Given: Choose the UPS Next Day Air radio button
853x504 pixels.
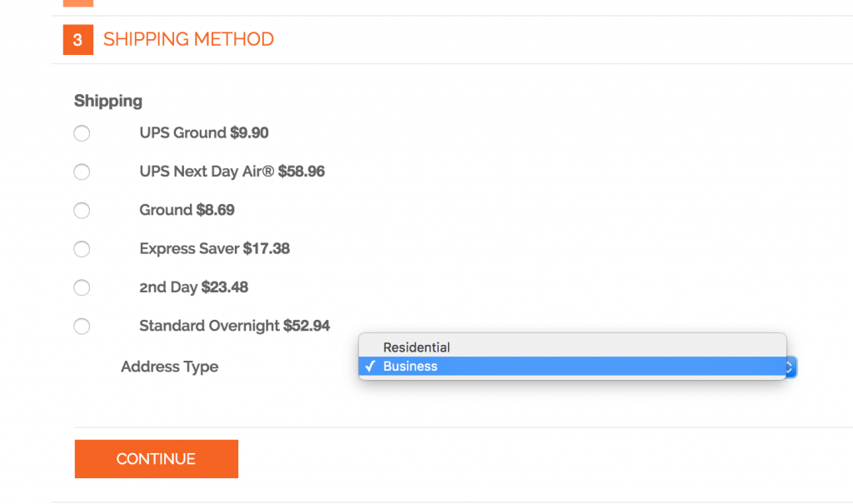Looking at the screenshot, I should tap(82, 172).
